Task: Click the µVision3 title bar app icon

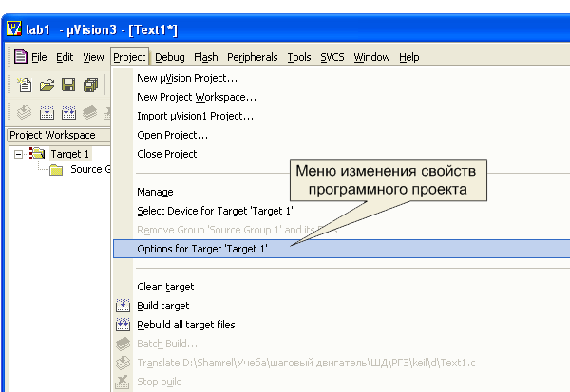Action: (14, 28)
